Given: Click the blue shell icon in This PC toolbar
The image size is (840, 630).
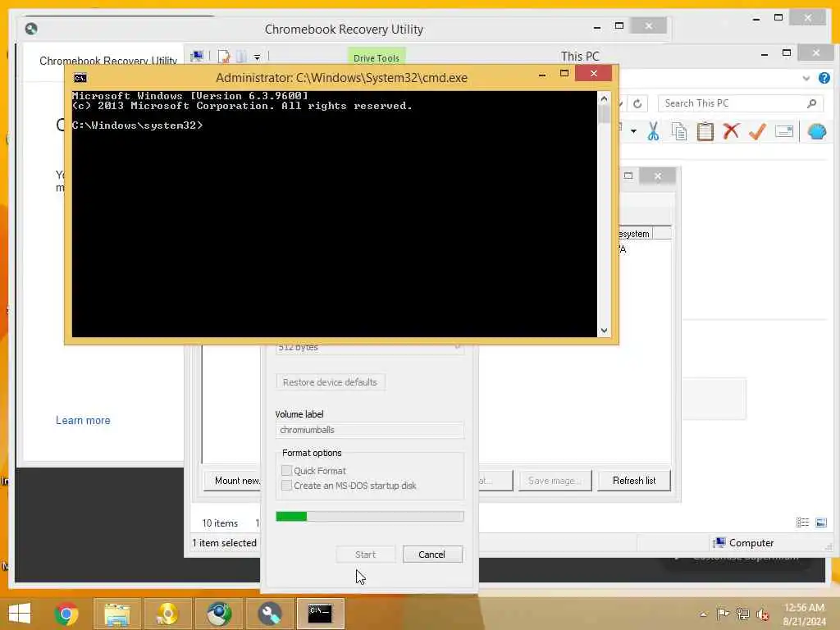Looking at the screenshot, I should tap(816, 131).
